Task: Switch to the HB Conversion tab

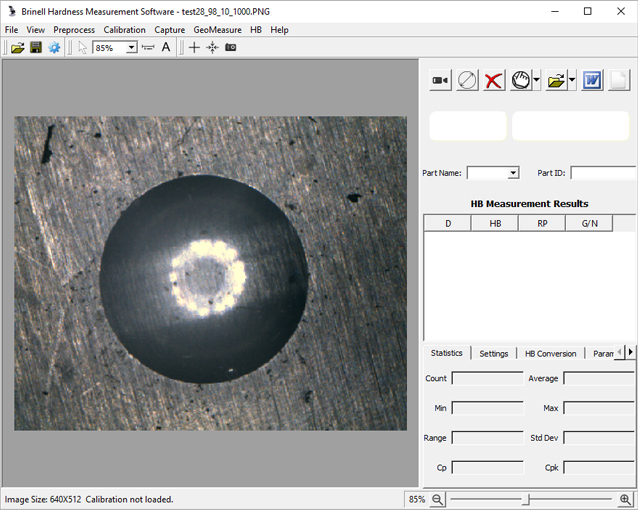Action: 550,353
